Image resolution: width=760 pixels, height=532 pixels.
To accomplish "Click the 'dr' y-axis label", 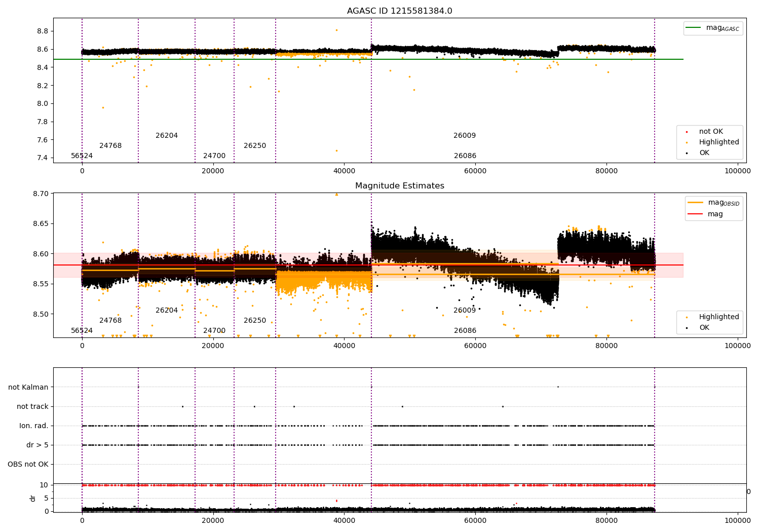I will pyautogui.click(x=33, y=498).
